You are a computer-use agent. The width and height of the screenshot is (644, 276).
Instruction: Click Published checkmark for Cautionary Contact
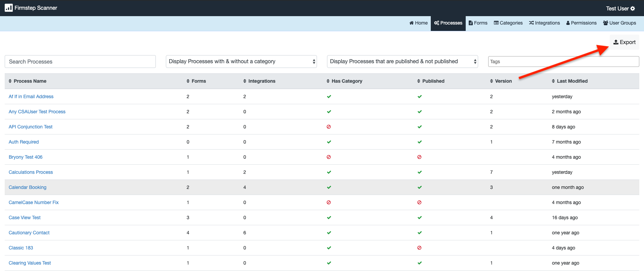pyautogui.click(x=420, y=233)
